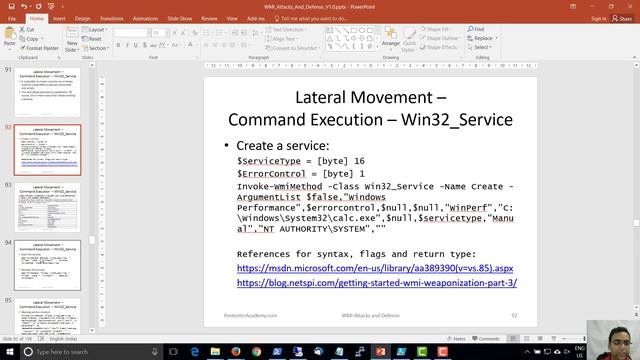Viewport: 640px width, 360px height.
Task: Open the File tab
Action: point(12,18)
